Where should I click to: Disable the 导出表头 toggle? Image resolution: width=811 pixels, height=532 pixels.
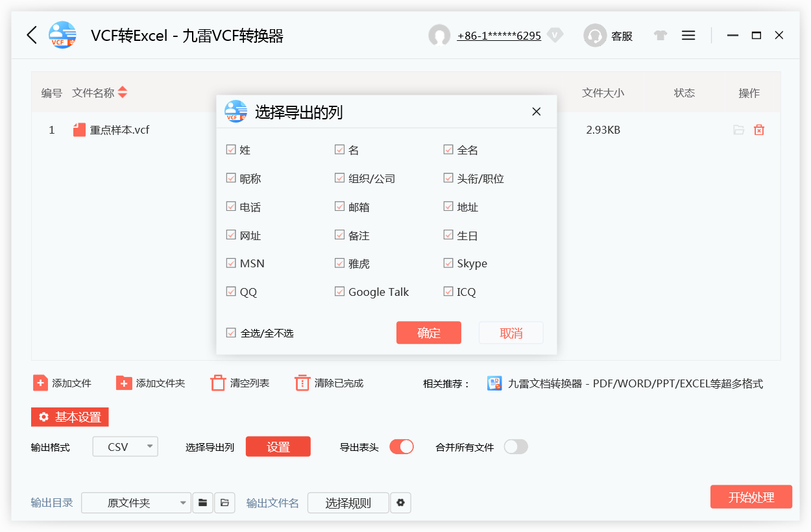401,446
